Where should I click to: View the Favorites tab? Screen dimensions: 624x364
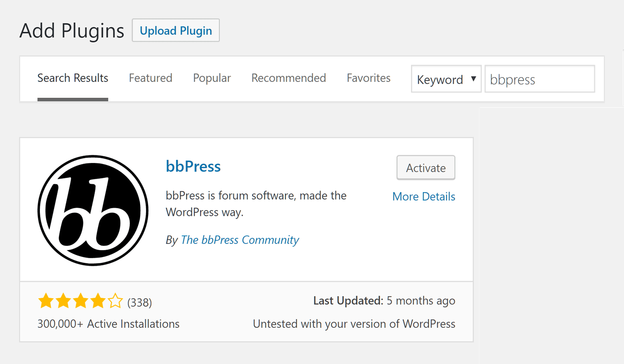click(368, 78)
